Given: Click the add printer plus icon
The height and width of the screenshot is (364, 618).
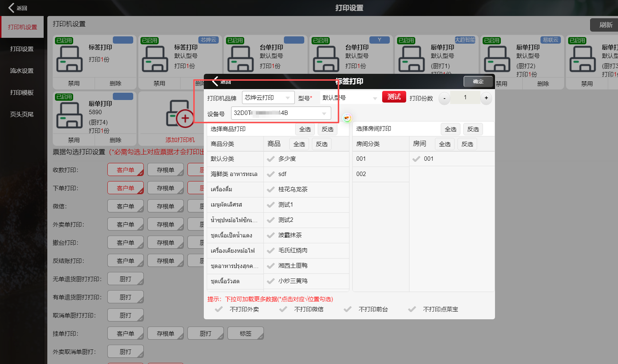Looking at the screenshot, I should (185, 118).
